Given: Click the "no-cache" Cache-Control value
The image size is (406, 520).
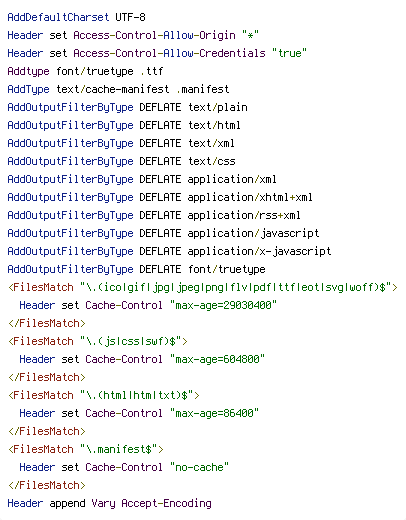Looking at the screenshot, I should click(199, 467).
